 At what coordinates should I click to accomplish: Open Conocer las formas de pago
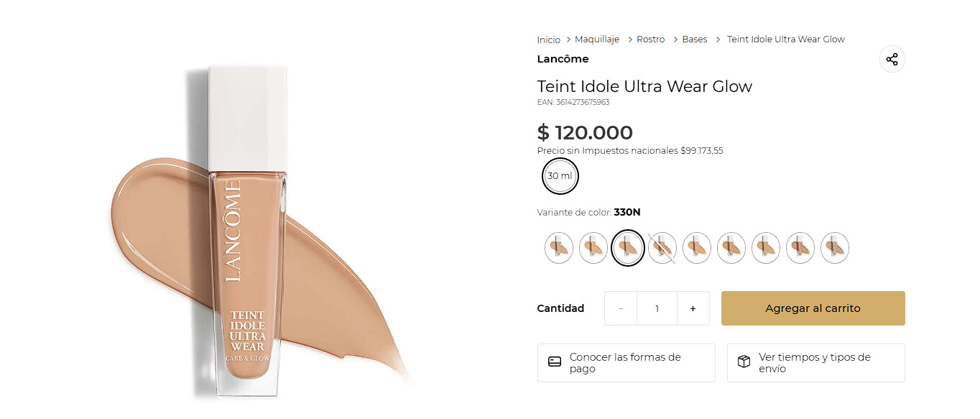click(626, 363)
